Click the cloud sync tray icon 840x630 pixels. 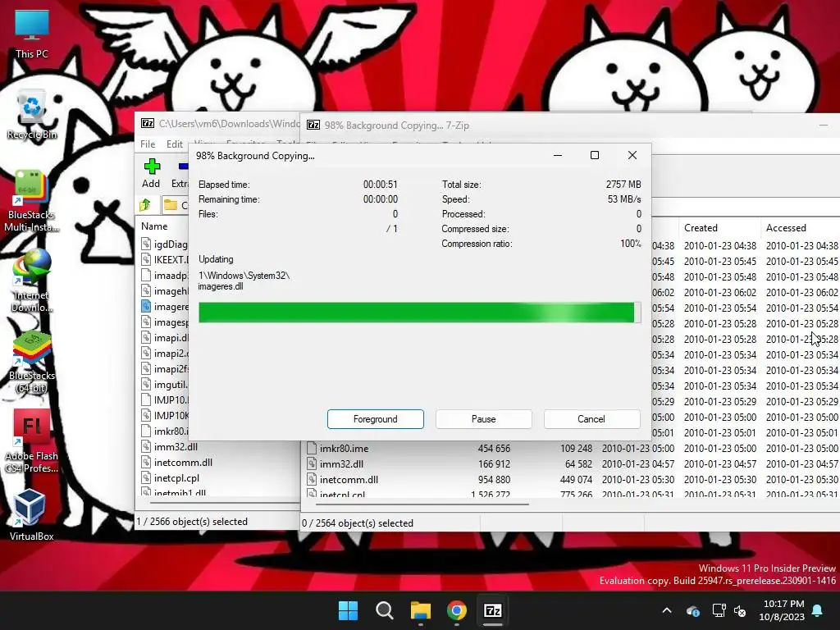[693, 610]
